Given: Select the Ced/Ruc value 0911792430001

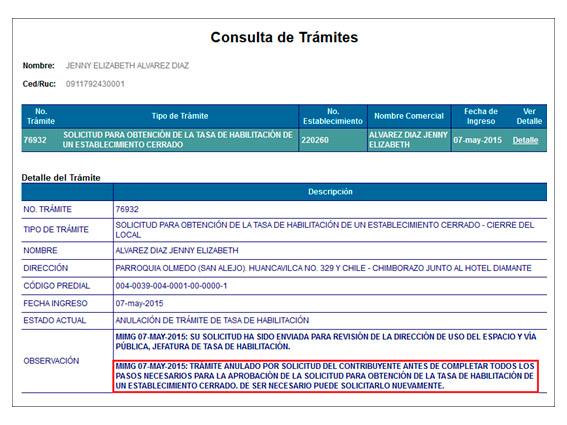Looking at the screenshot, I should (x=95, y=84).
